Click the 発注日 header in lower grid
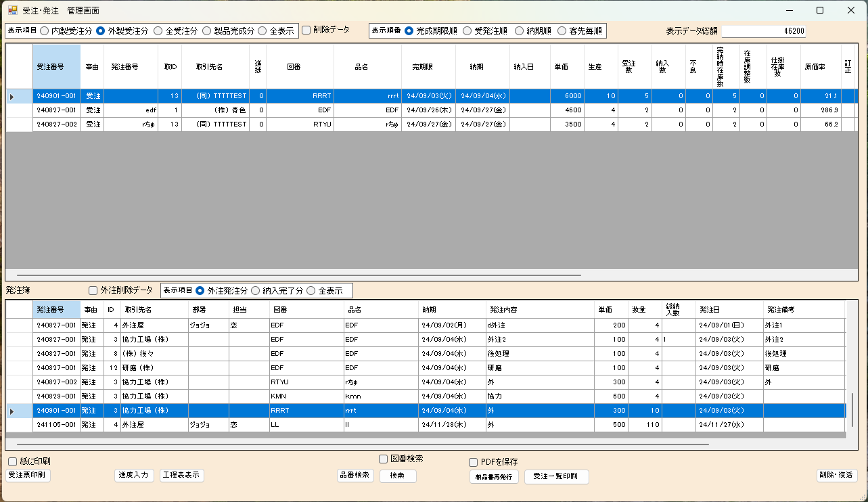Viewport: 868px width, 502px height. click(x=729, y=309)
